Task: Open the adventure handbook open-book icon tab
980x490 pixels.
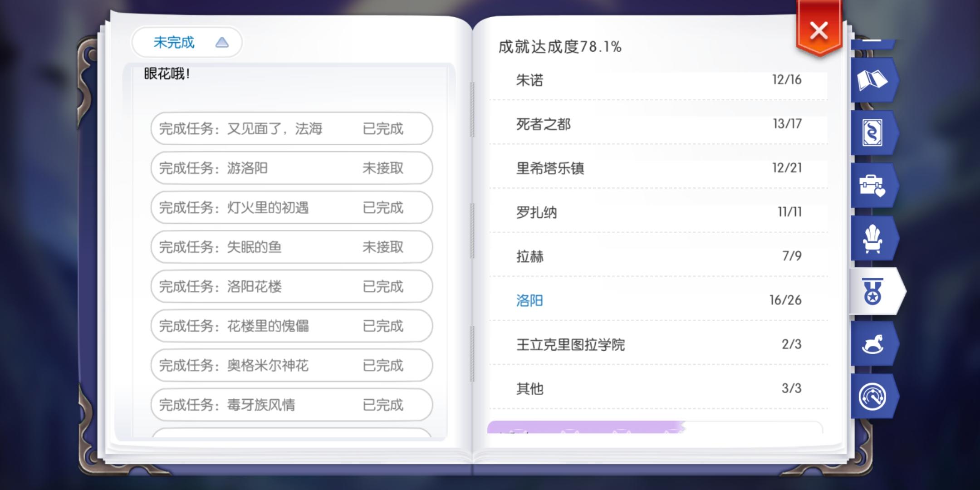Action: pos(872,80)
